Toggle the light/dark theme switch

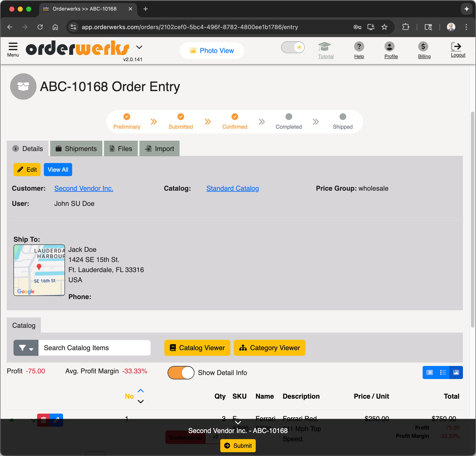point(293,47)
